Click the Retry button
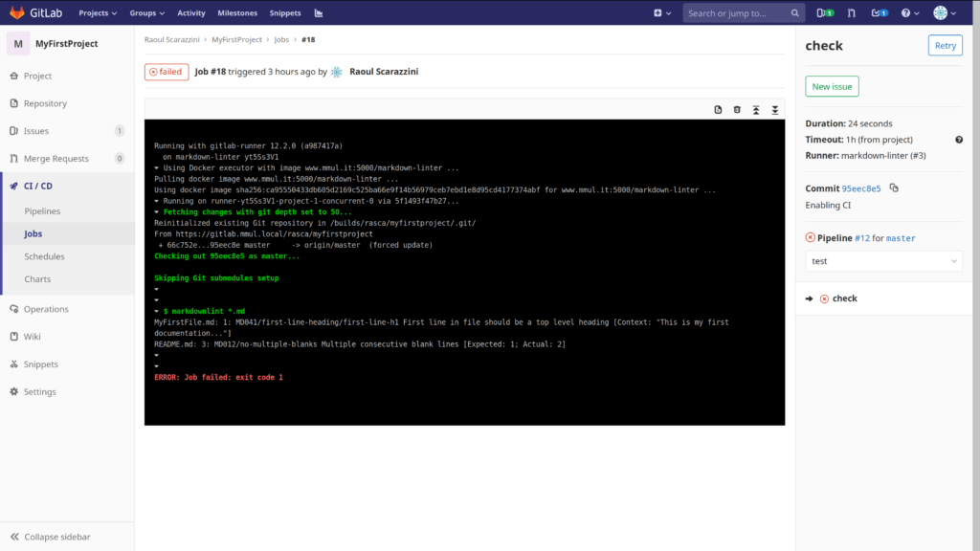Screen dimensions: 980x551 pos(945,46)
